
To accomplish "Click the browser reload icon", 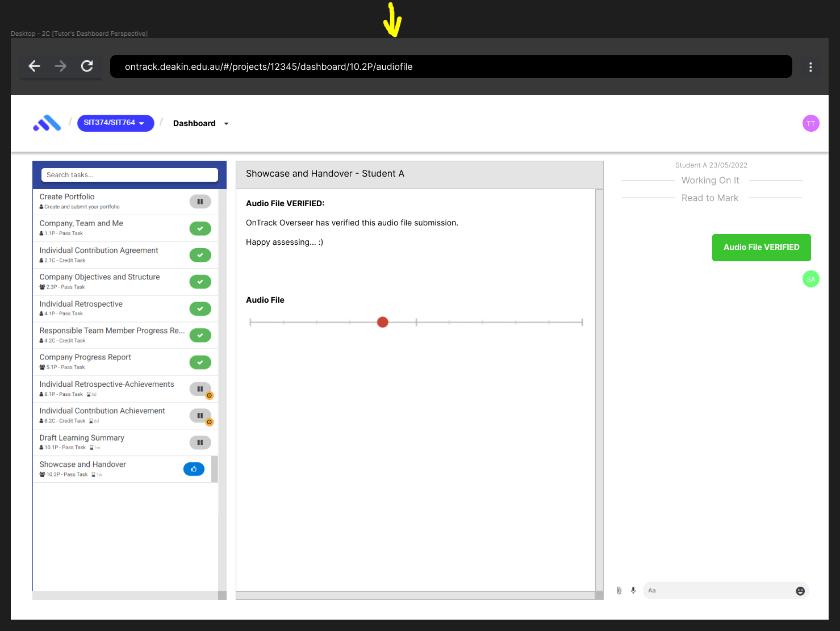I will (87, 66).
